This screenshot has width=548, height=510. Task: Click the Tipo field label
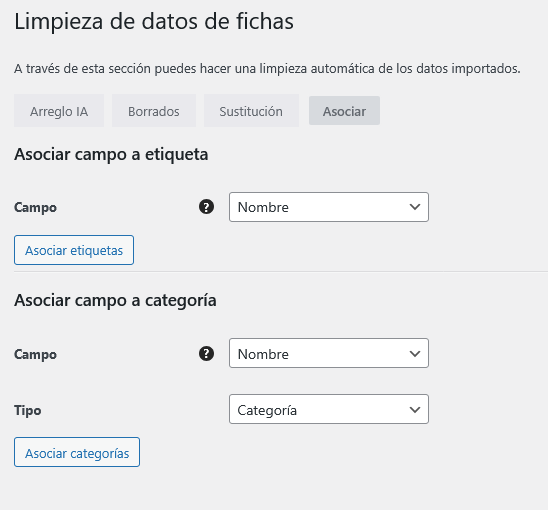pyautogui.click(x=28, y=410)
